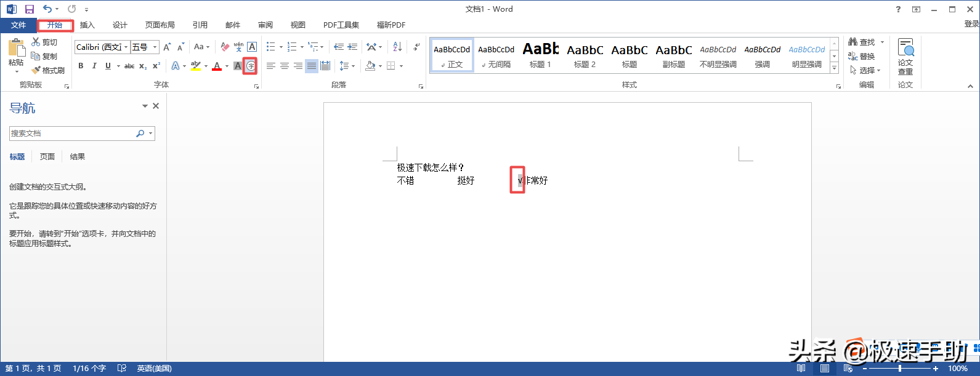Click the Redo arrow in quick access
The height and width of the screenshot is (376, 980).
(x=72, y=9)
